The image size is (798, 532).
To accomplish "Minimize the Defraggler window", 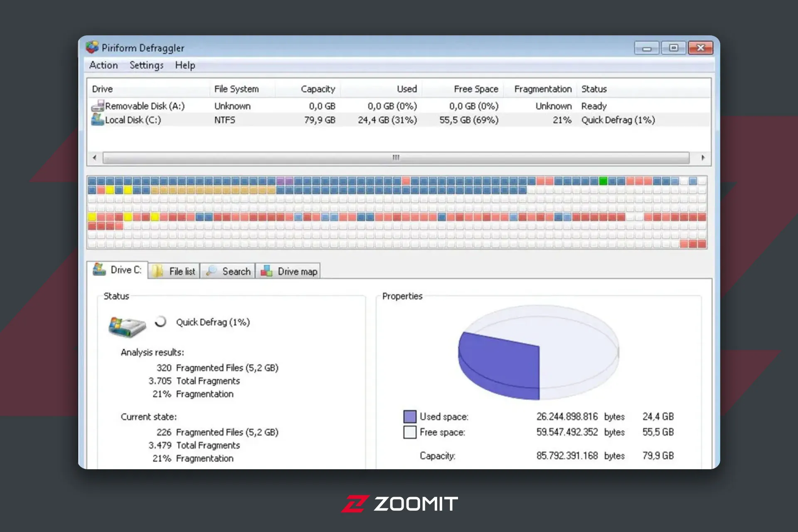I will (647, 48).
